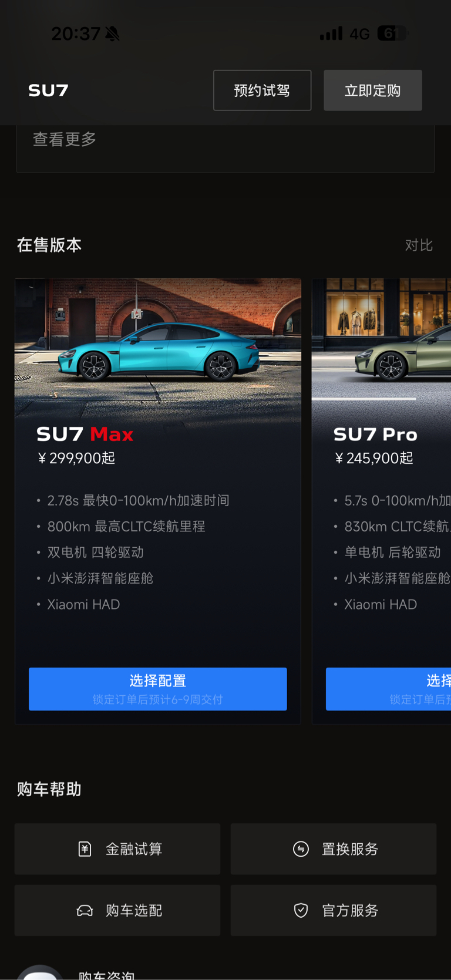The height and width of the screenshot is (980, 451).
Task: Tap the SU7 page title in the header
Action: pos(49,90)
